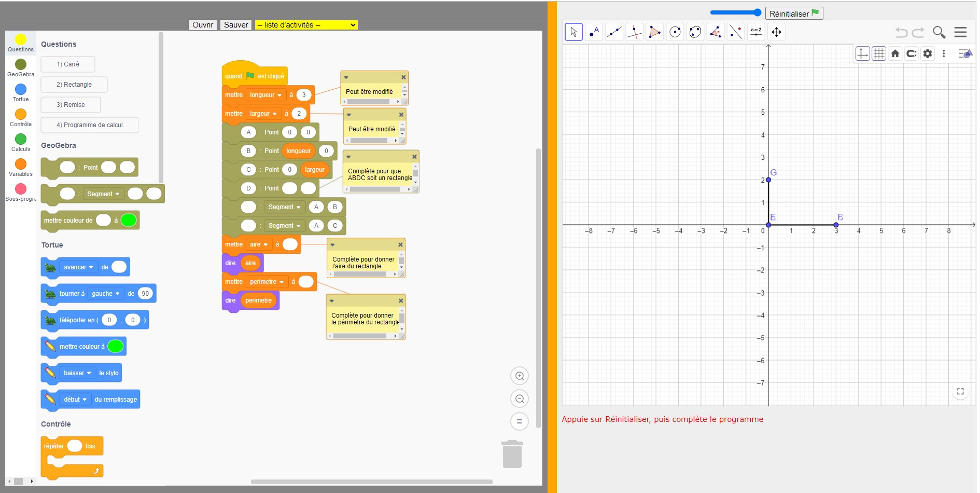Viewport: 980px width, 493px height.
Task: Undo the last GeoGebra action
Action: tap(901, 32)
